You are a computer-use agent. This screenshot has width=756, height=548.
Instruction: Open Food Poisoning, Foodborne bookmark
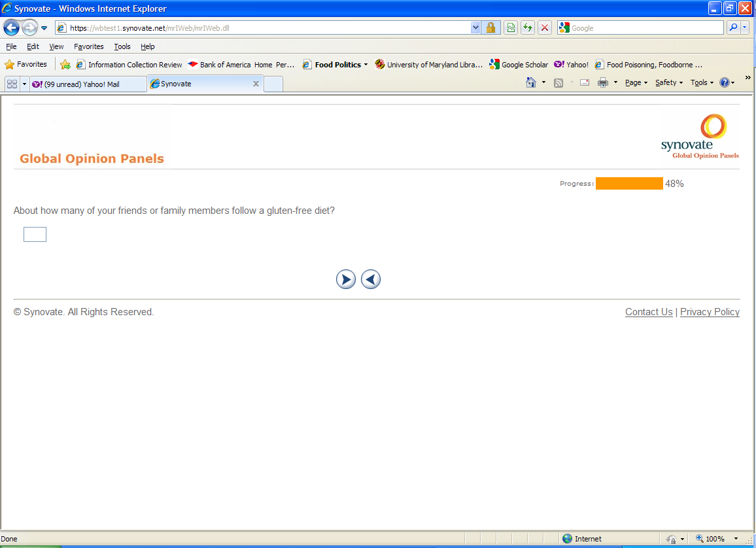(x=649, y=65)
